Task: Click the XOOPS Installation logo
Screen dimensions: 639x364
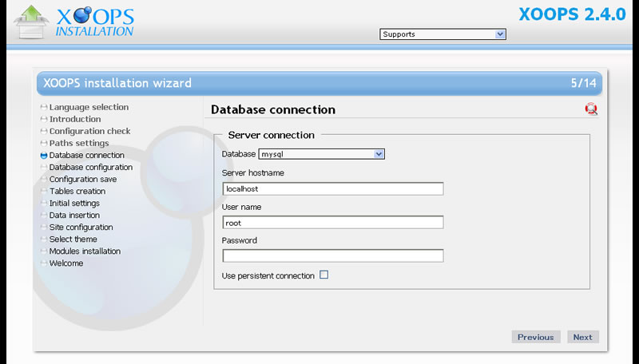Action: (94, 22)
